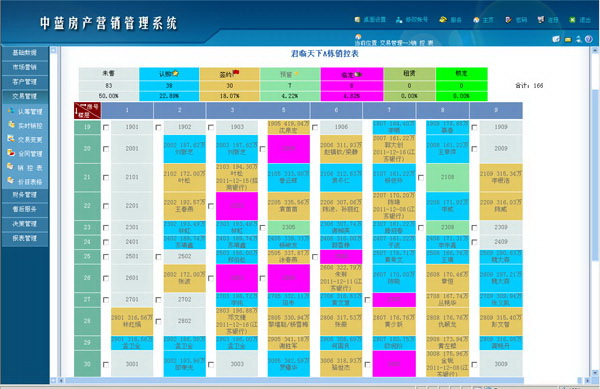The image size is (600, 389).
Task: Click the 合计: 166 total text
Action: [529, 86]
